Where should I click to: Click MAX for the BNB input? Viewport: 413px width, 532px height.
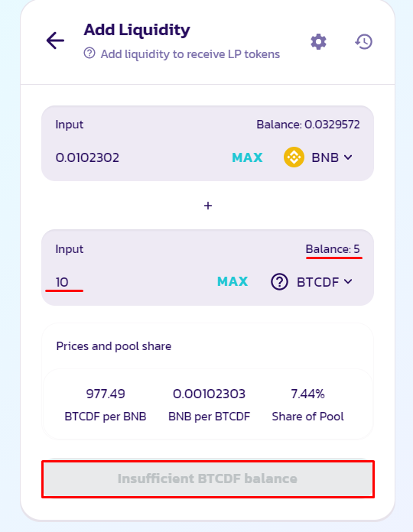[x=247, y=157]
